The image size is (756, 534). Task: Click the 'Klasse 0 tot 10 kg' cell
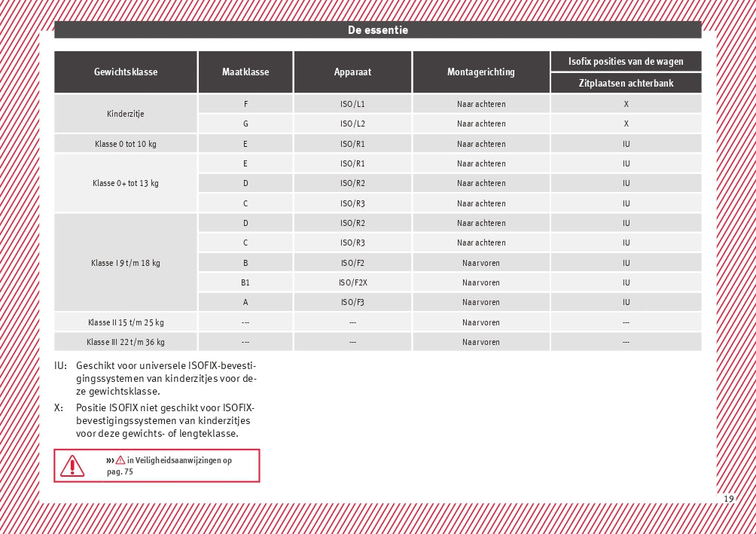coord(126,144)
